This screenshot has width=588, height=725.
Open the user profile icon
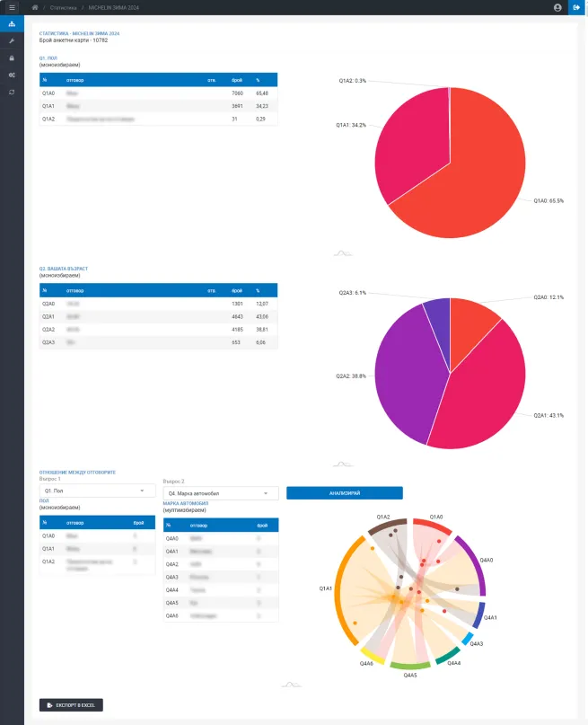557,7
